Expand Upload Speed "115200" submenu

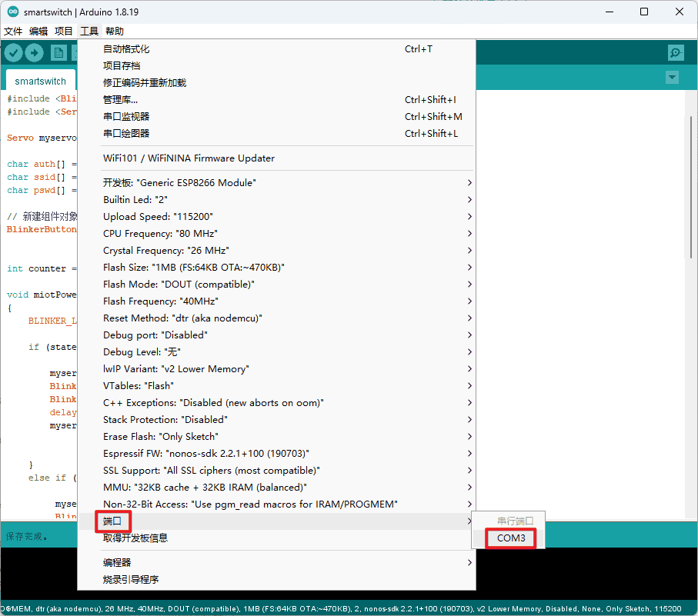click(276, 217)
